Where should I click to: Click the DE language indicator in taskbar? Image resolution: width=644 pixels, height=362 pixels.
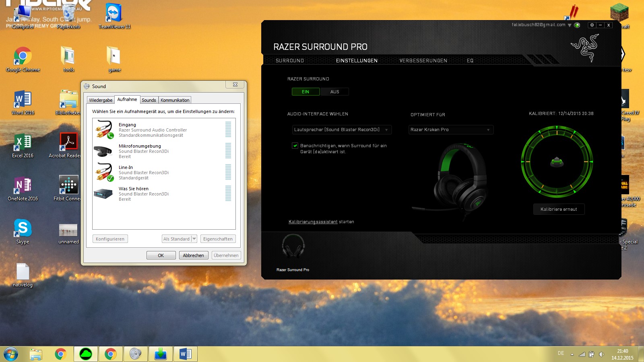561,353
